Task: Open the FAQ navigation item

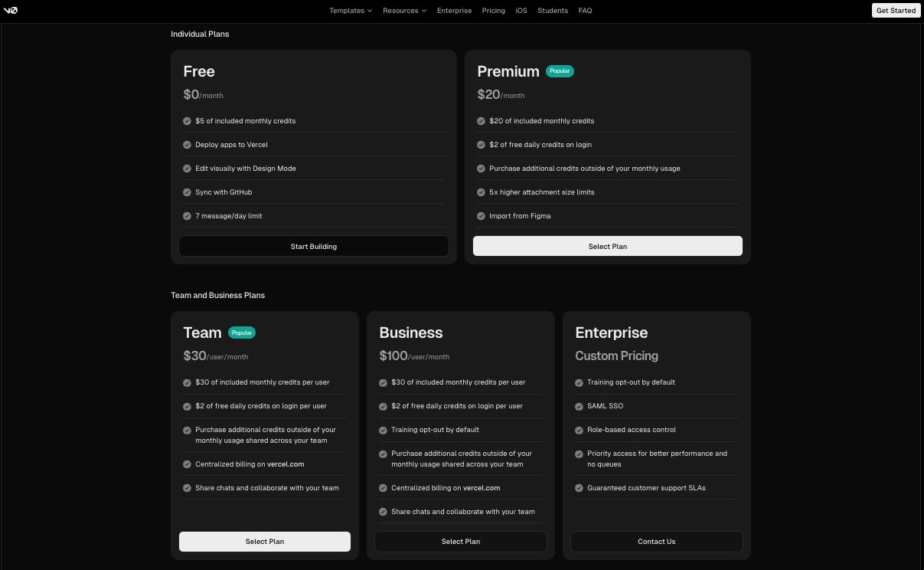Action: coord(585,10)
